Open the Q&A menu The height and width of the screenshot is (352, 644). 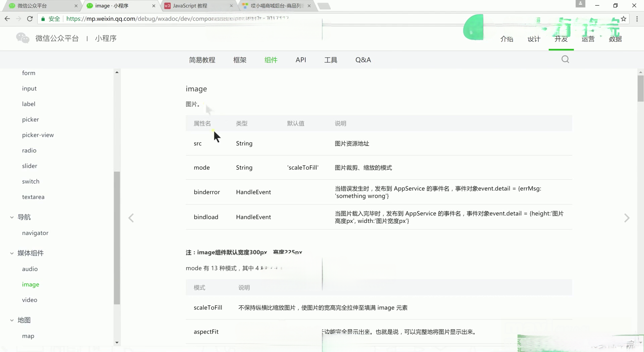tap(363, 60)
